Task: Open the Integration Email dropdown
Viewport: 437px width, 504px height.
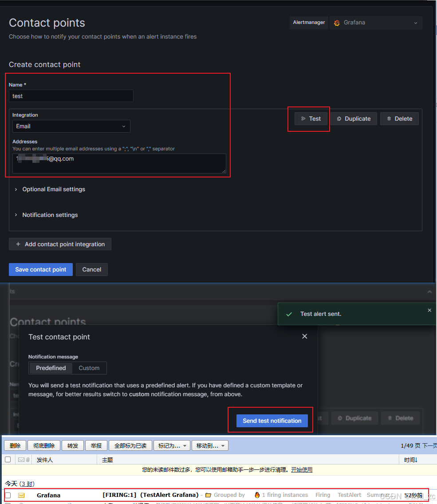Action: click(x=71, y=126)
